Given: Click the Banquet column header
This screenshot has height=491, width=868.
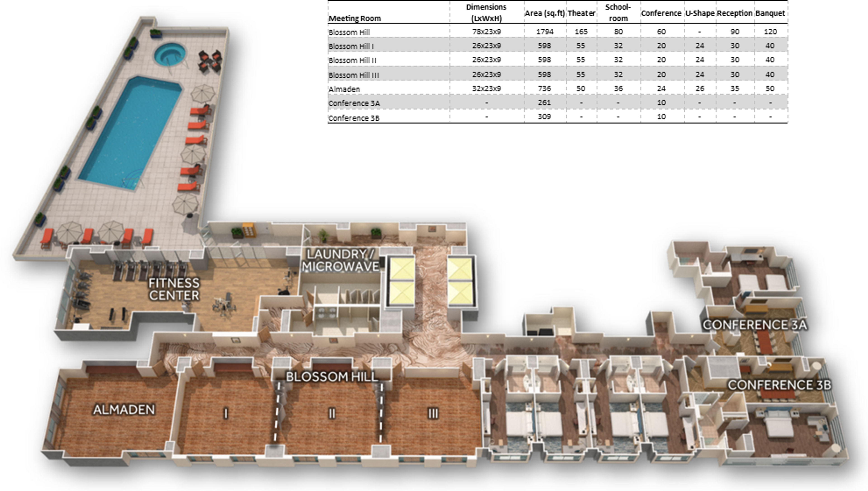Looking at the screenshot, I should [x=770, y=13].
